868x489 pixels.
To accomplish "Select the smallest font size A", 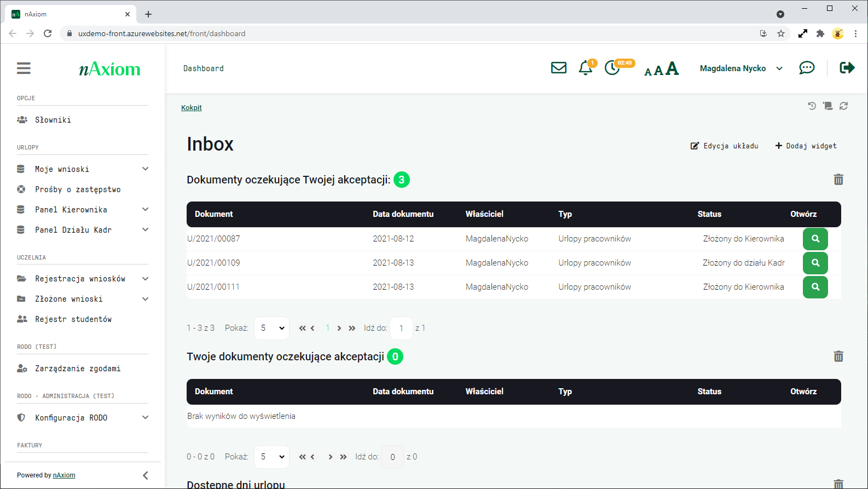I will (x=648, y=72).
